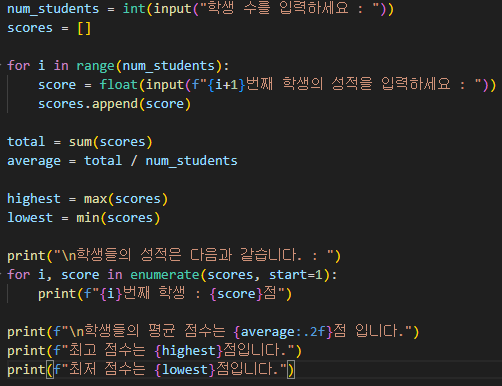Image resolution: width=502 pixels, height=386 pixels.
Task: Click the {average:.2f} format placeholder
Action: point(283,332)
